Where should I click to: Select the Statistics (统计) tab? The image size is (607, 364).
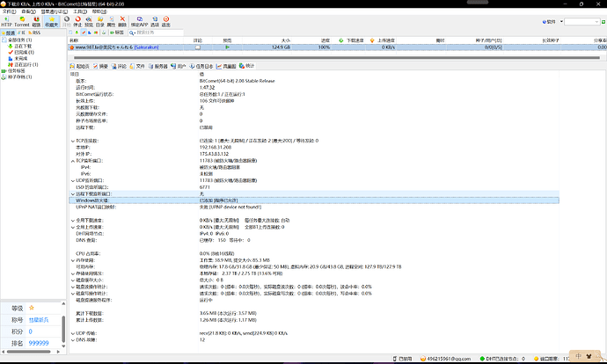click(x=246, y=66)
